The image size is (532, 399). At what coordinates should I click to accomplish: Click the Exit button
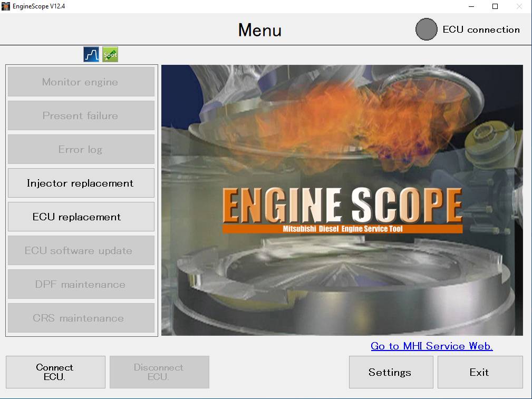click(x=479, y=372)
